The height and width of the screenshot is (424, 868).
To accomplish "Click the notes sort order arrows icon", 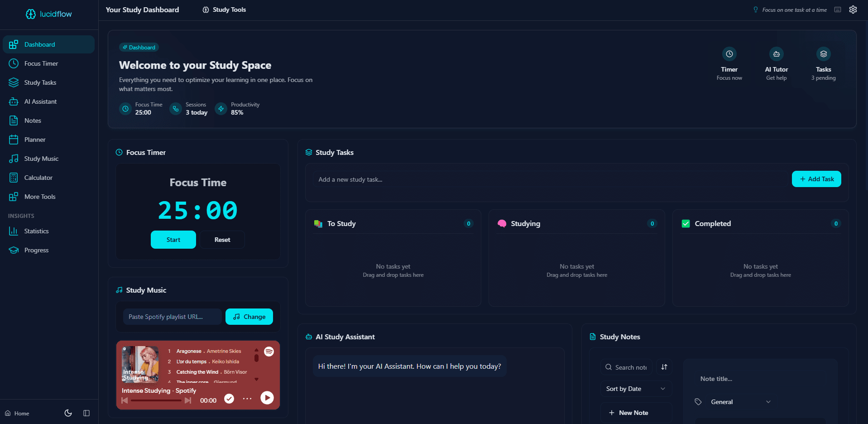I will click(664, 367).
